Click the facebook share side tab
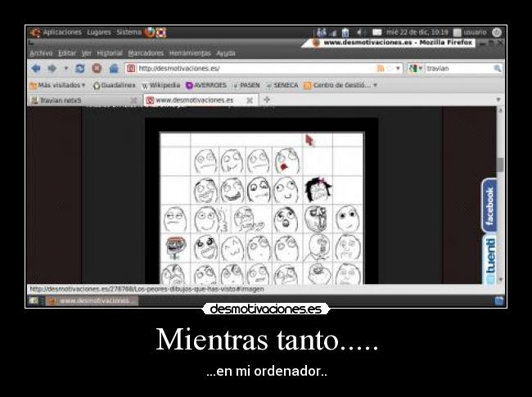This screenshot has width=532, height=397. coord(489,205)
